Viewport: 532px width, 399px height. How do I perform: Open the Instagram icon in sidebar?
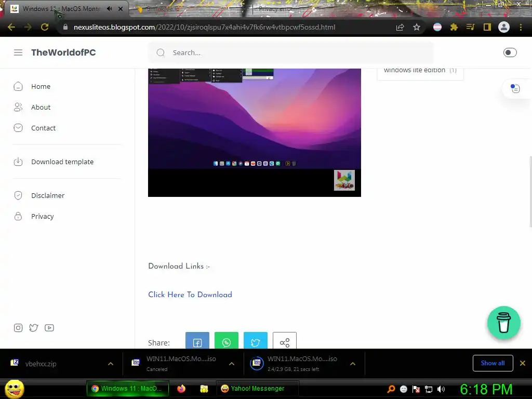[18, 328]
